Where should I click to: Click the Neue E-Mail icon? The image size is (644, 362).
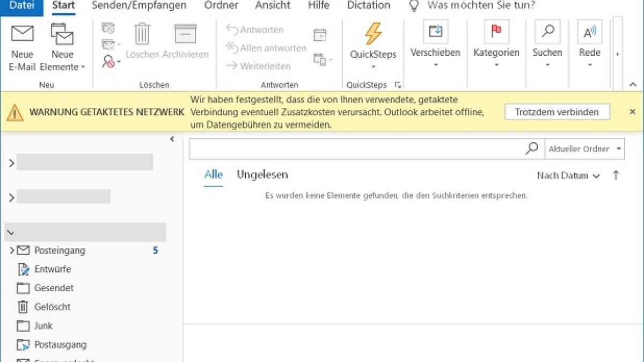22,34
